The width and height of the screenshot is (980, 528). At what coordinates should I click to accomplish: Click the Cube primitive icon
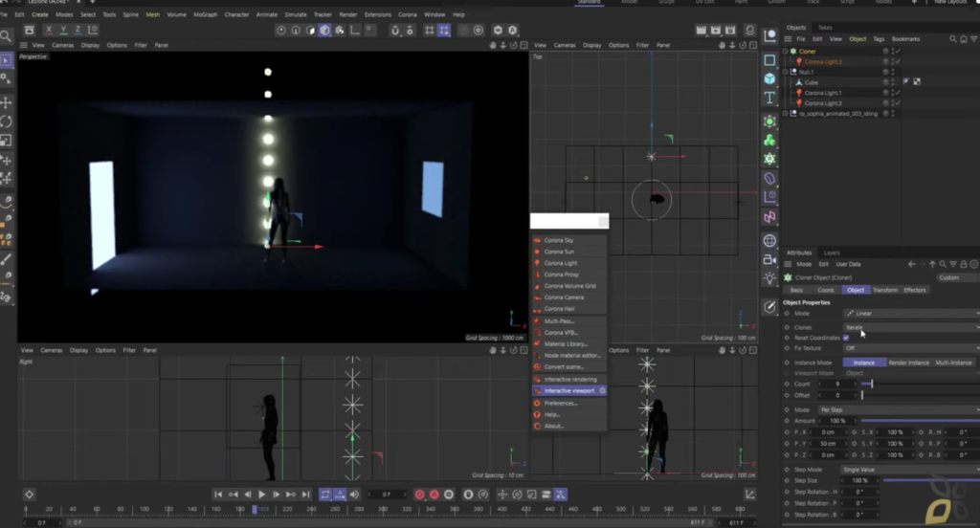pyautogui.click(x=770, y=78)
